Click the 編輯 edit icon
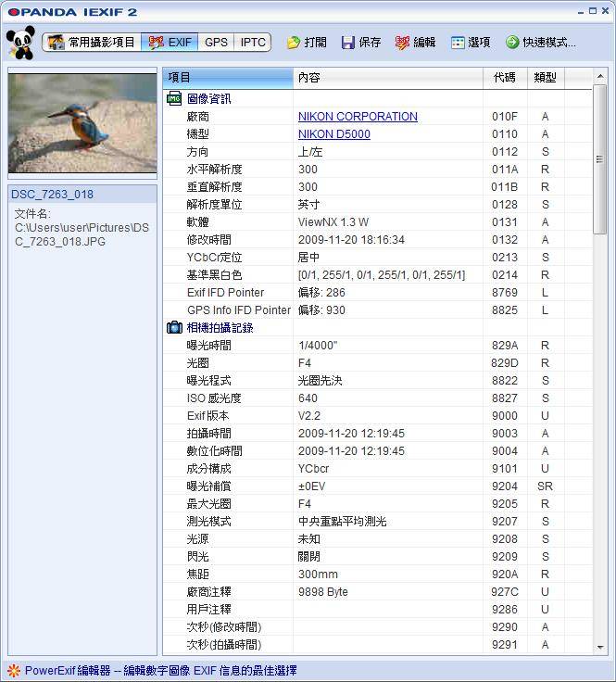The height and width of the screenshot is (682, 616). pyautogui.click(x=402, y=43)
